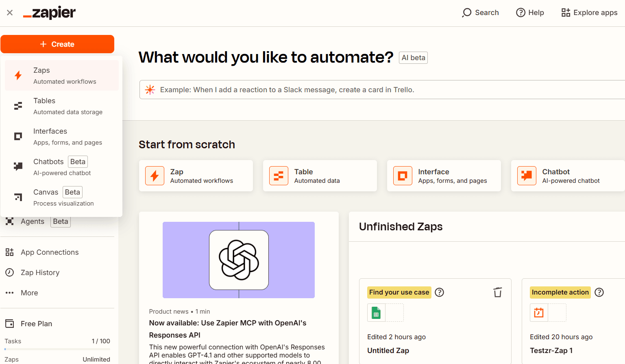This screenshot has height=364, width=625.
Task: Click the Help question mark icon
Action: pyautogui.click(x=520, y=13)
